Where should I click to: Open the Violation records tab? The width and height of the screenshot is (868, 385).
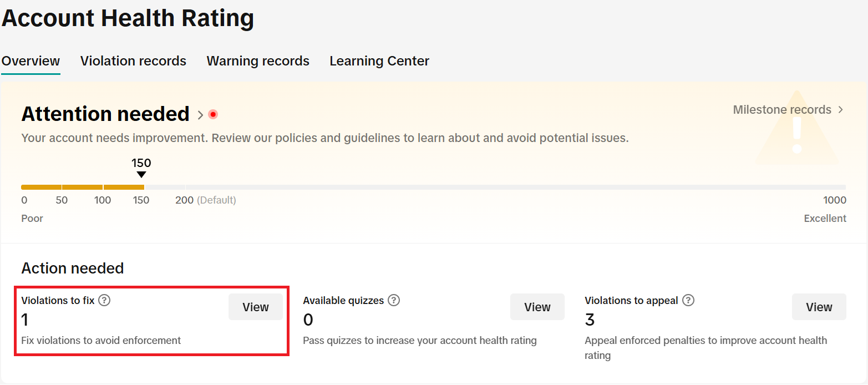coord(133,61)
